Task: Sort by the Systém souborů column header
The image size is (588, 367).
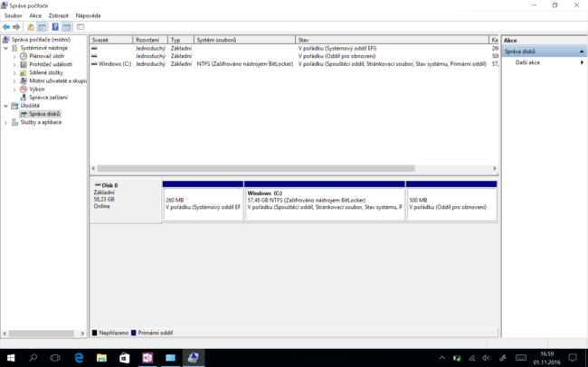Action: (244, 40)
